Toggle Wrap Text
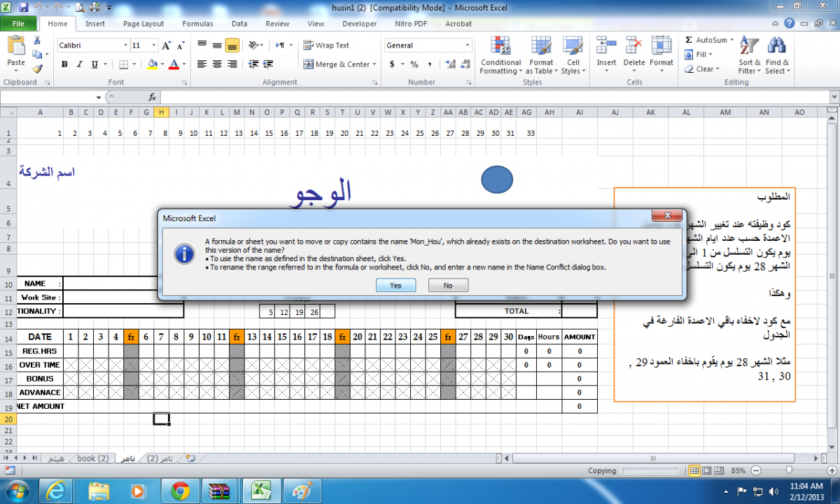This screenshot has height=504, width=840. 326,45
